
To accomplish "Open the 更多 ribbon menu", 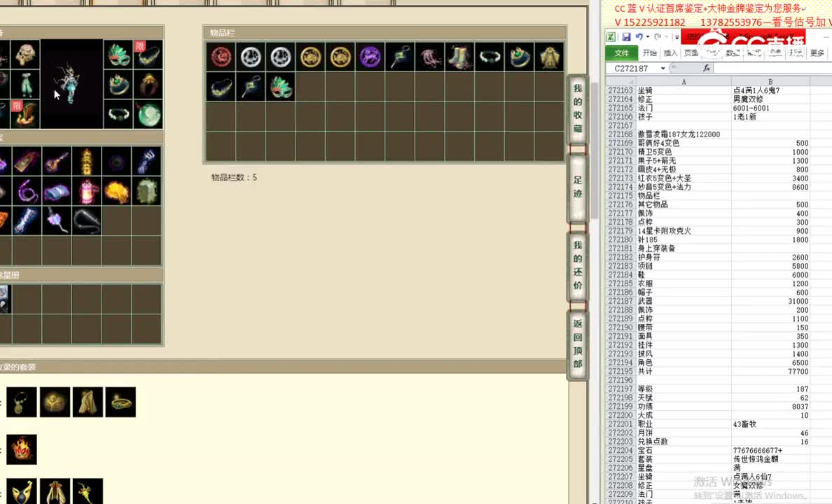I will pos(817,53).
